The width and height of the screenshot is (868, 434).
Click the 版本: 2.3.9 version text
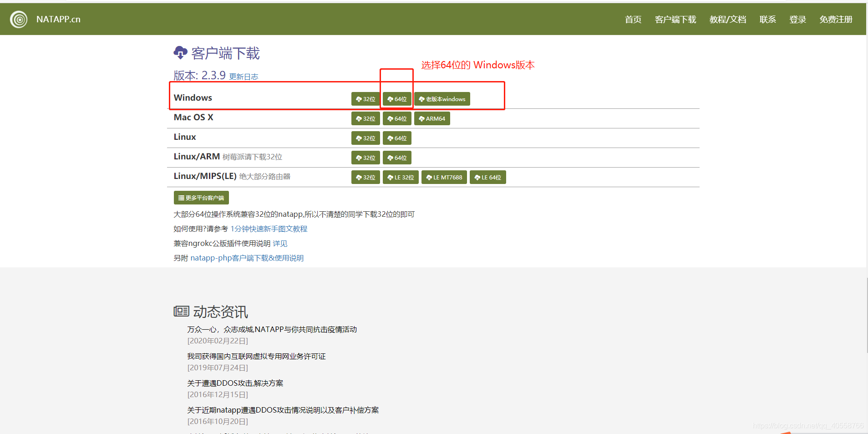click(x=199, y=75)
